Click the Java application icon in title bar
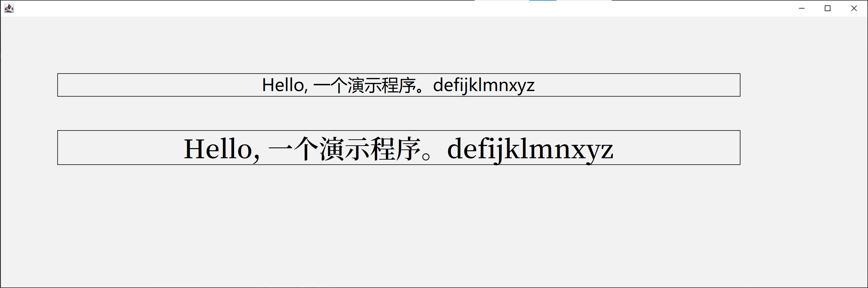 pos(9,8)
